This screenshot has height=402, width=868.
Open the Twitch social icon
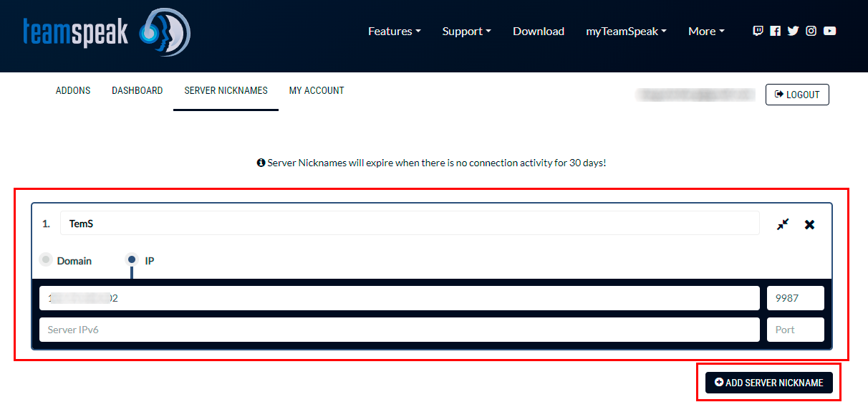(x=758, y=31)
